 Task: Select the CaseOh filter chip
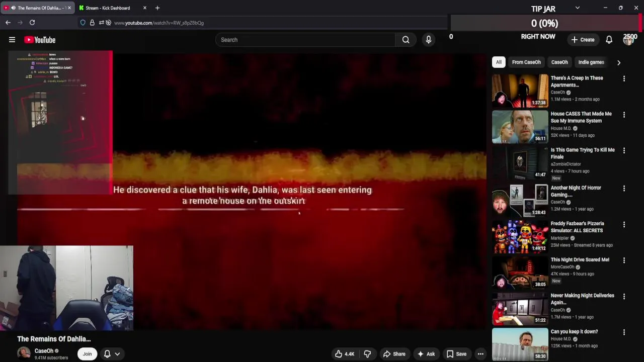[x=559, y=62]
